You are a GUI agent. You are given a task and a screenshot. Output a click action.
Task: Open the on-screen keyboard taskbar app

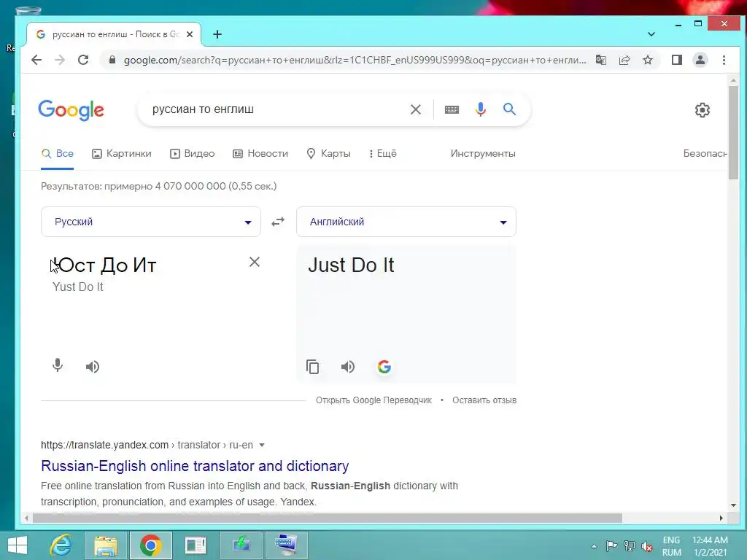click(x=286, y=545)
